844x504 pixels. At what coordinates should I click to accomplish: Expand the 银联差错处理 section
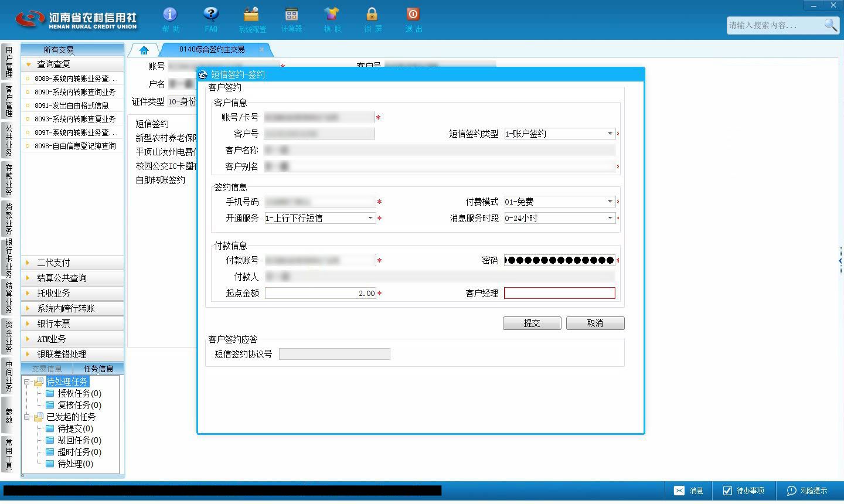click(73, 354)
